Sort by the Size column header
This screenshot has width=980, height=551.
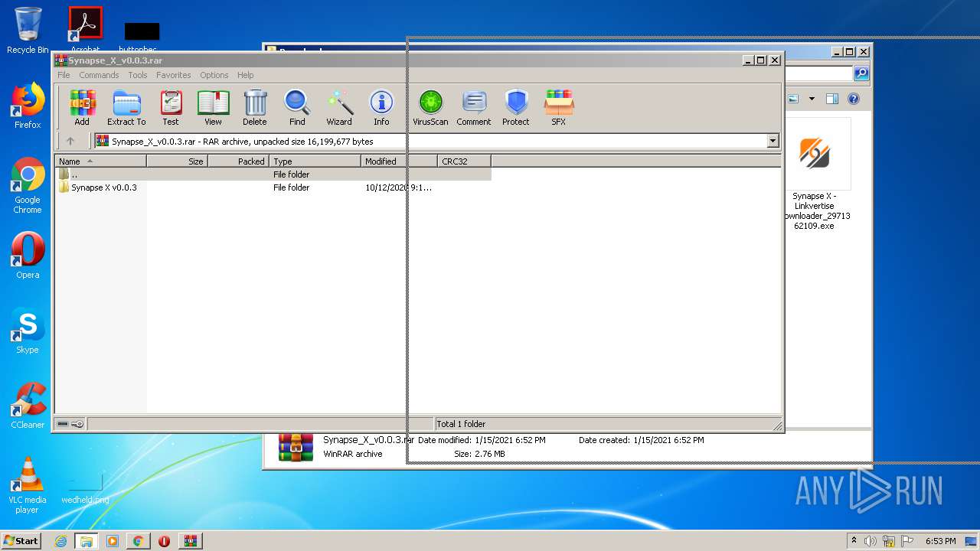click(177, 161)
